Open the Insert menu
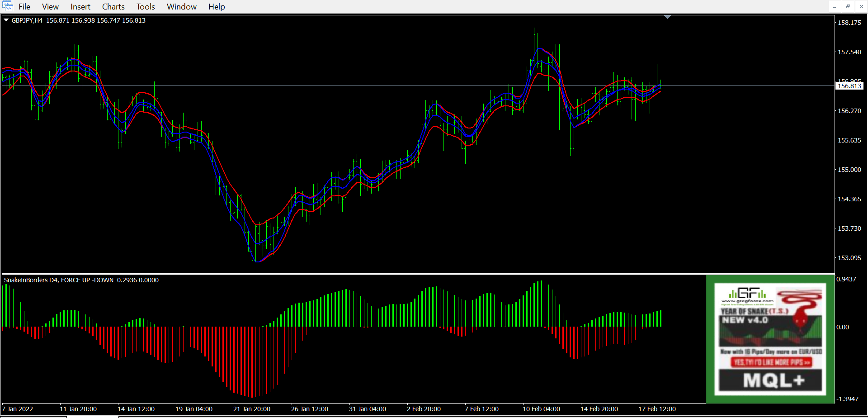Screen dimensions: 868x418 coord(80,7)
